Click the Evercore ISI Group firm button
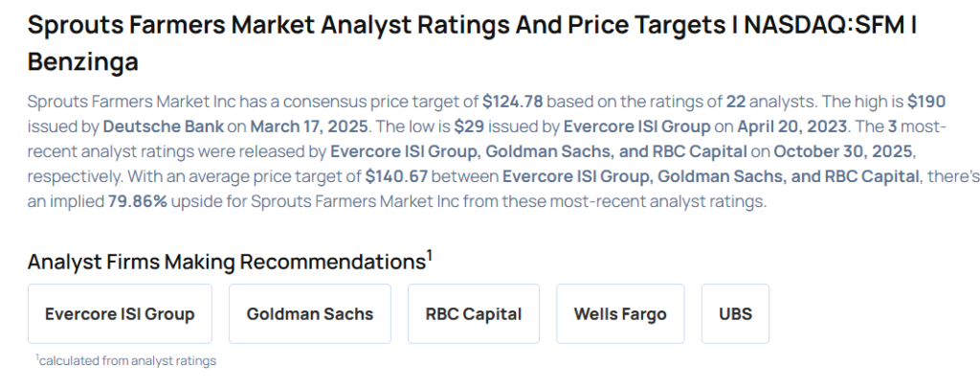This screenshot has height=390, width=980. [x=120, y=313]
